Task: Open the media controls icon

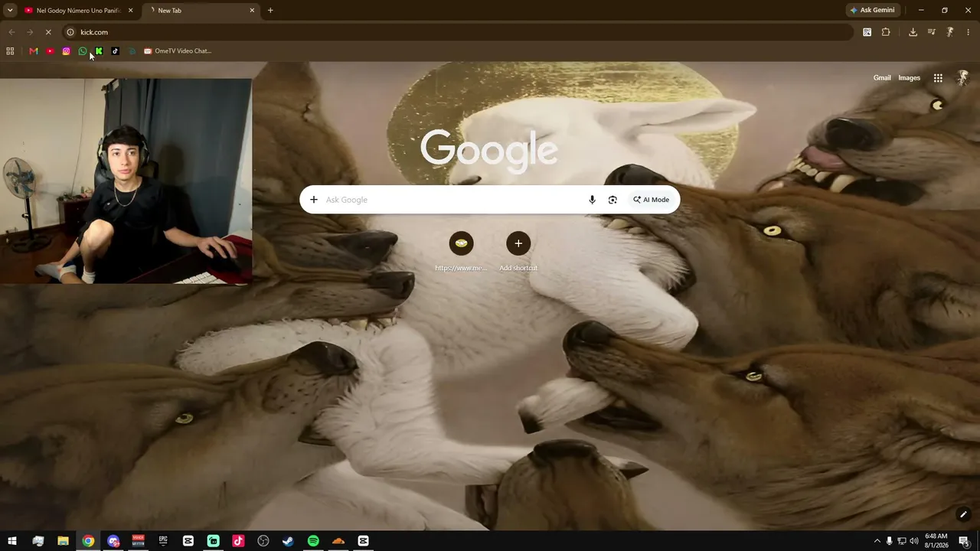Action: [931, 32]
